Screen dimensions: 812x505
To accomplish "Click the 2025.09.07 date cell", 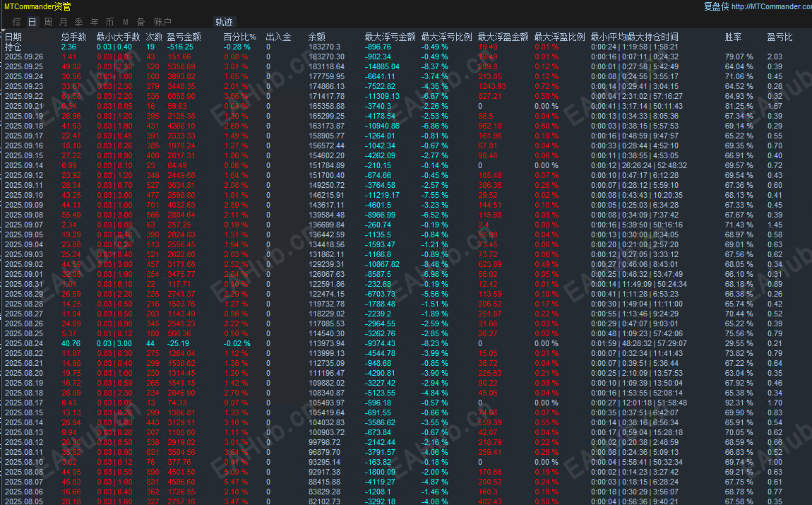I will coord(24,225).
